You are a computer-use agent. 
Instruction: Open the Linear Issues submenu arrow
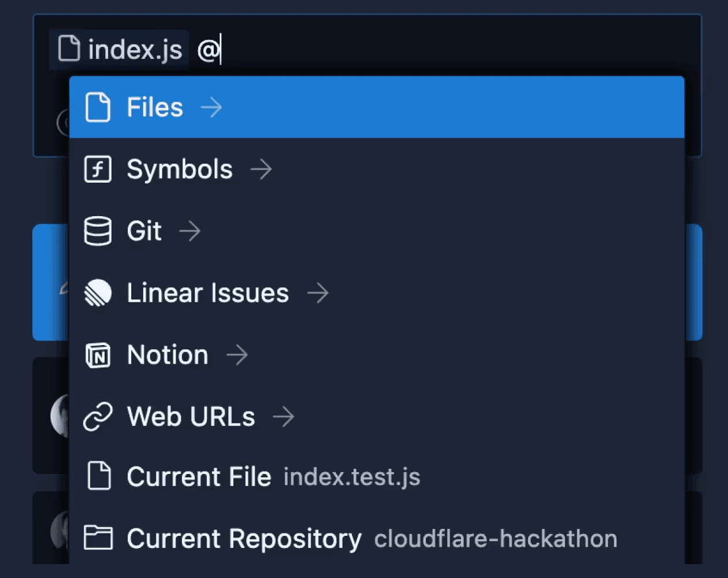pos(318,293)
